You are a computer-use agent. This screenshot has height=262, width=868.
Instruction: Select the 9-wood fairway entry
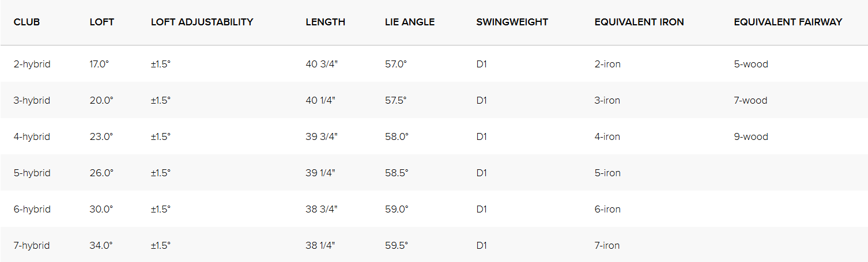coord(751,136)
